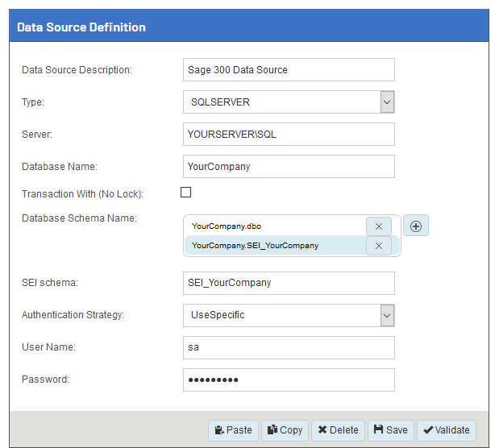This screenshot has height=448, width=499.
Task: Validate the data source connection
Action: point(446,430)
